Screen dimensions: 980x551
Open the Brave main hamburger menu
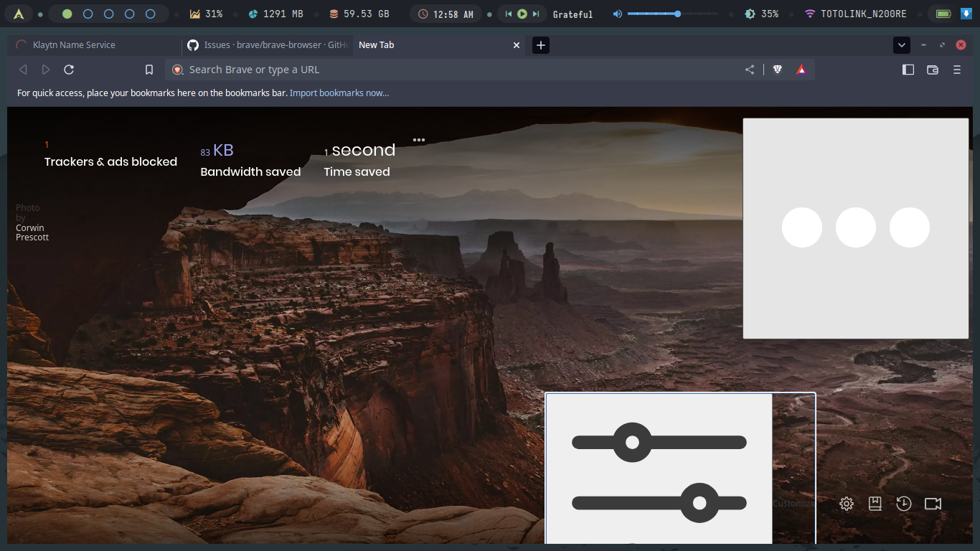point(956,70)
